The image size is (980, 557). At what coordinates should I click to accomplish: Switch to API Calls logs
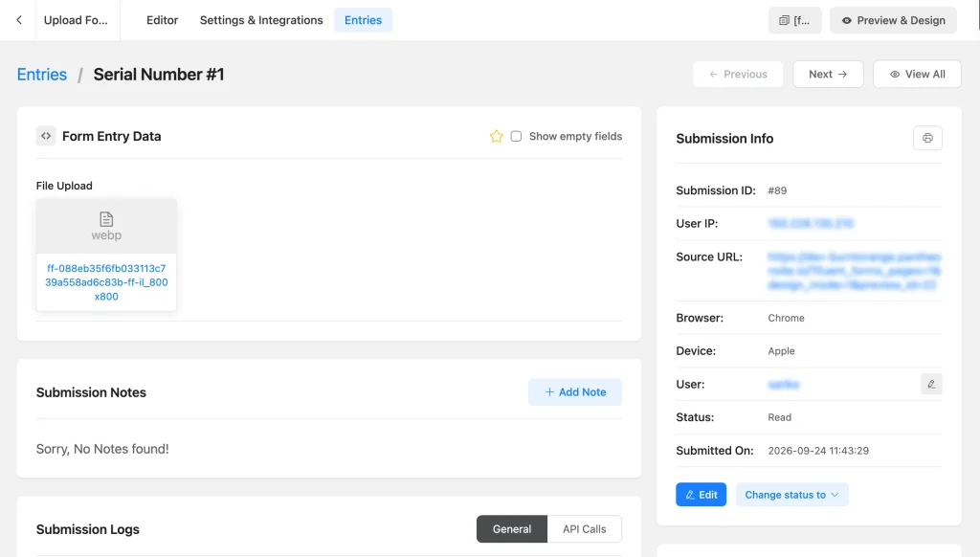585,529
